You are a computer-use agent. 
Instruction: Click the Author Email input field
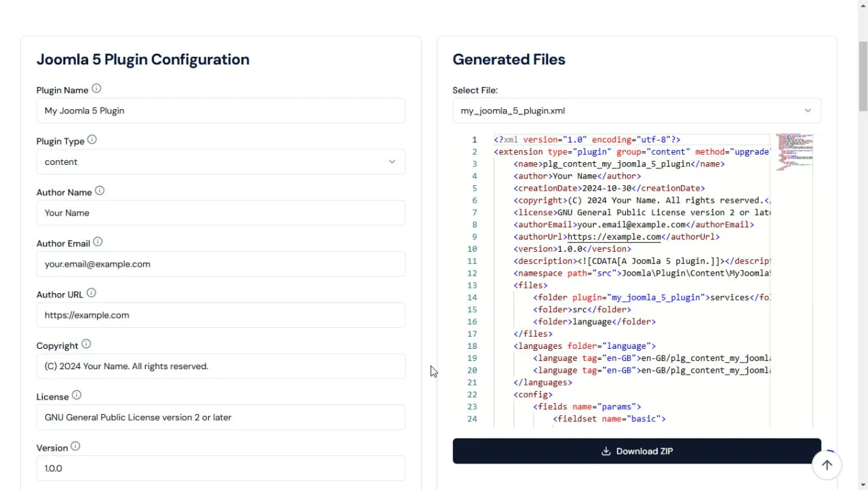(220, 264)
